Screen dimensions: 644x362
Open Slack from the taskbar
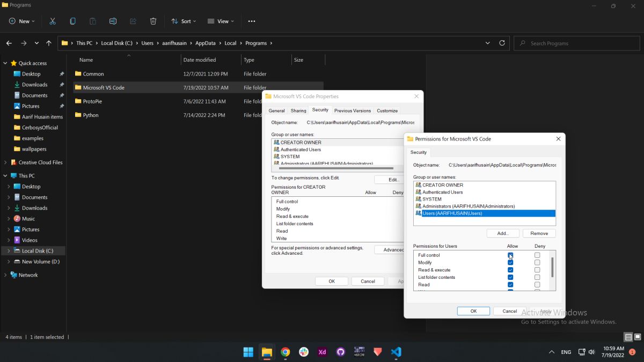tap(304, 352)
